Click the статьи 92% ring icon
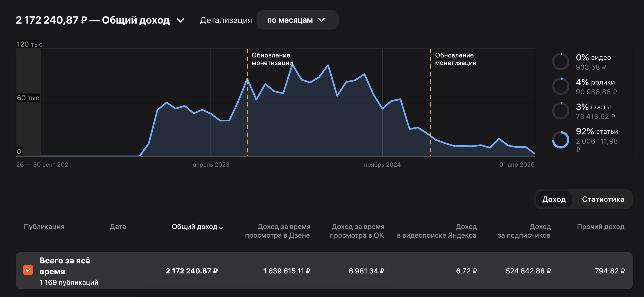644x297 pixels. pos(560,140)
